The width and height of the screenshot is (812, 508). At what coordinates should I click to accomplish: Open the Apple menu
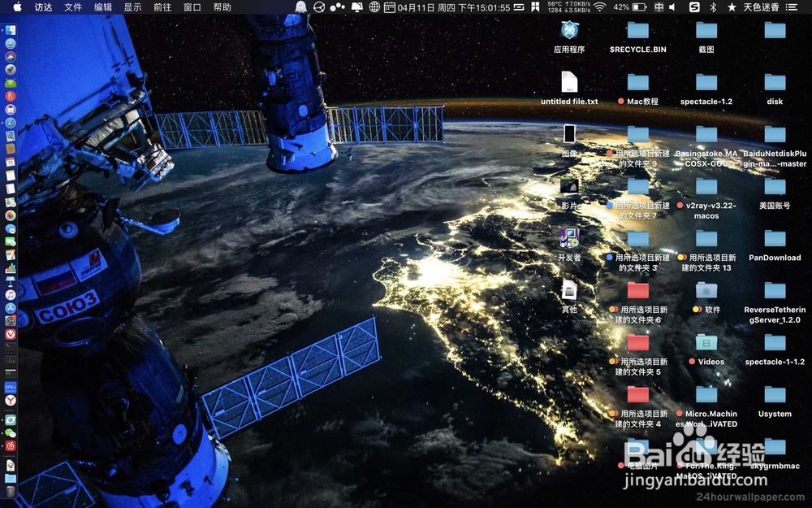coord(17,7)
